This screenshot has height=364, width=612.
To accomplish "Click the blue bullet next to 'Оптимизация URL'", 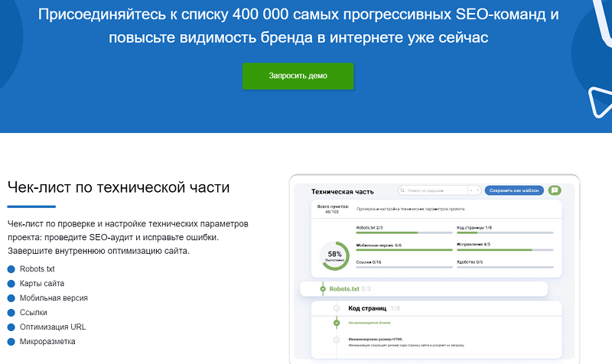I will coord(11,327).
